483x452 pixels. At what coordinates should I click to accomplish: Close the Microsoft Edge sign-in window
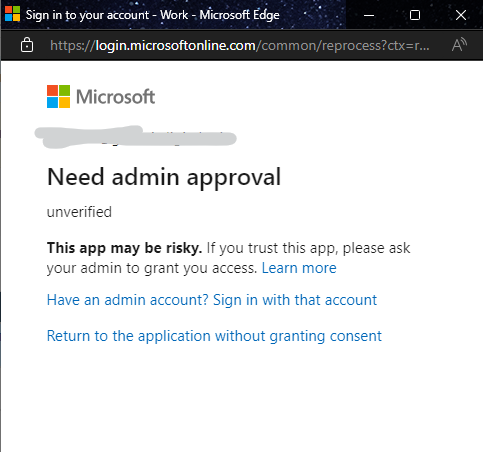point(461,15)
